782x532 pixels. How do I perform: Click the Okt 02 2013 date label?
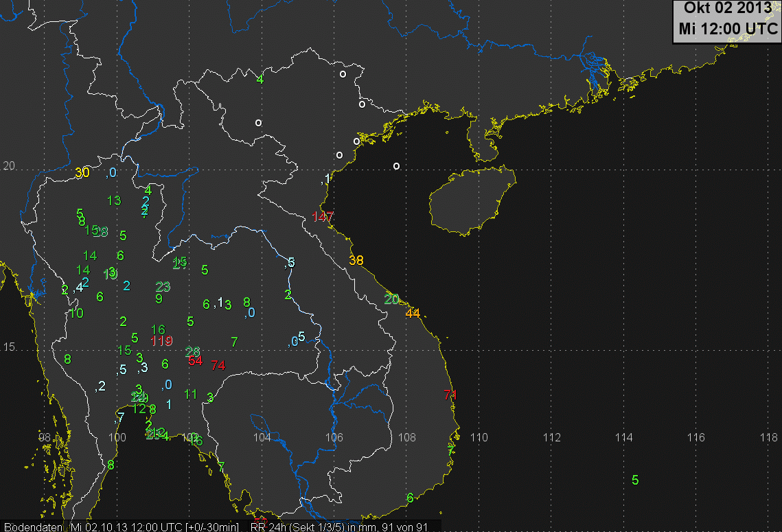coord(727,10)
